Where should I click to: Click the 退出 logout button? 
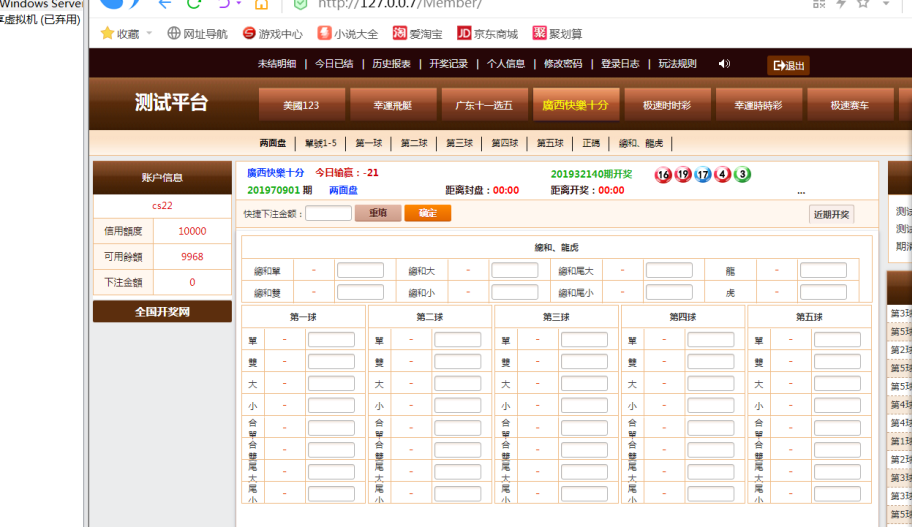[788, 66]
